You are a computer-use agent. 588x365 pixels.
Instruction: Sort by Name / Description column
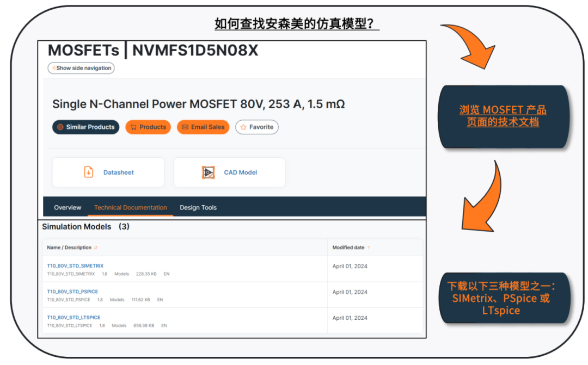(x=72, y=248)
